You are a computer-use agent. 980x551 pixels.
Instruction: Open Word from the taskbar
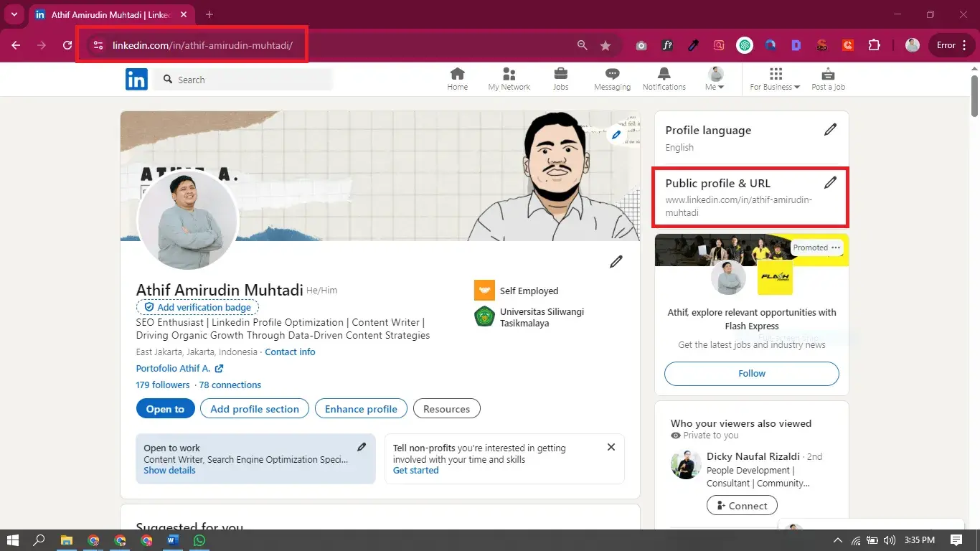[x=173, y=540]
